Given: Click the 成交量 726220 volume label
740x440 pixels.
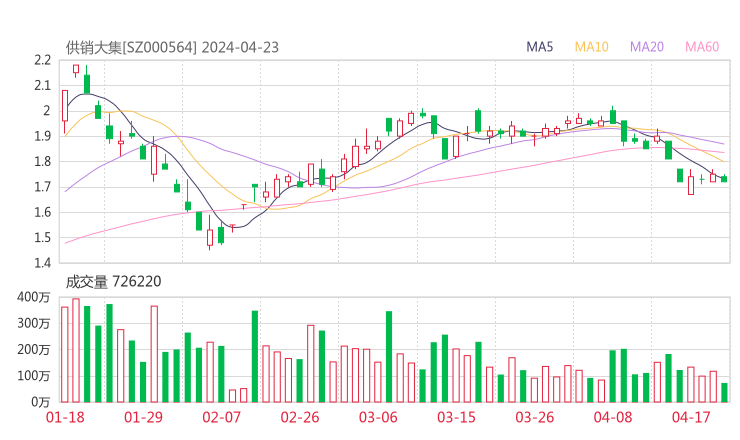Looking at the screenshot, I should tap(113, 282).
